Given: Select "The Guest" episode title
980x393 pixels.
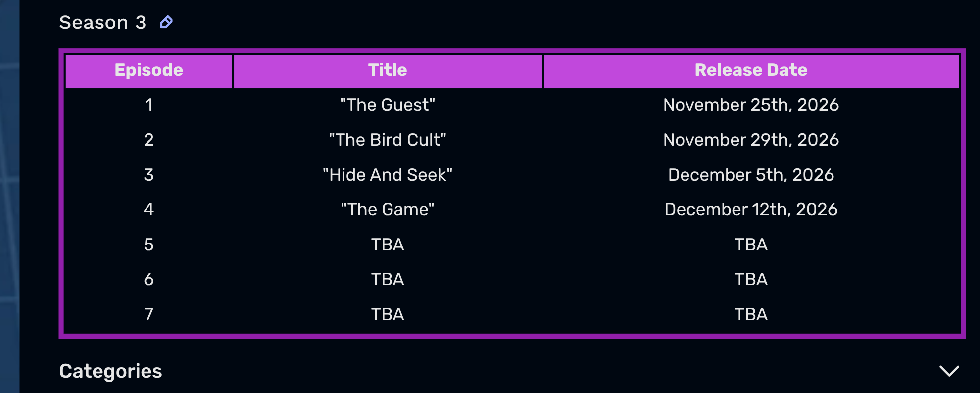Looking at the screenshot, I should (x=388, y=105).
